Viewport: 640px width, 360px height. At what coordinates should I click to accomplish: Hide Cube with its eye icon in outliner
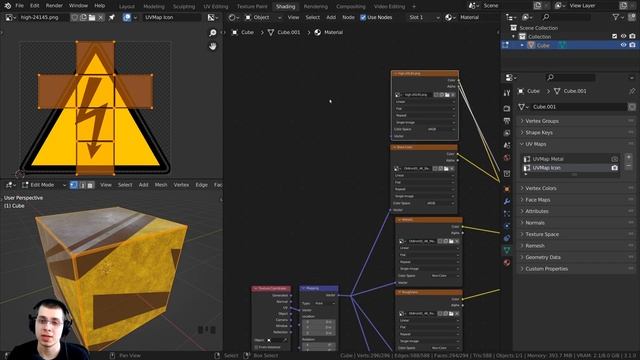click(x=623, y=45)
